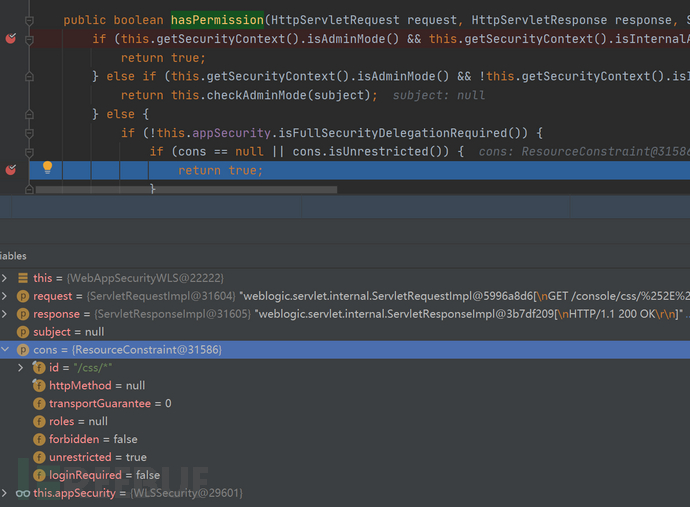Select 'subject = null' variable row
The height and width of the screenshot is (507, 690).
coord(345,332)
